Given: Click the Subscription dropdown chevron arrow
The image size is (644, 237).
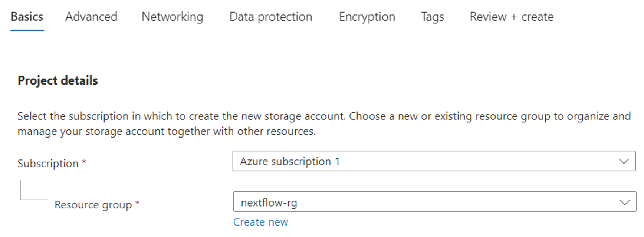Looking at the screenshot, I should [x=624, y=161].
